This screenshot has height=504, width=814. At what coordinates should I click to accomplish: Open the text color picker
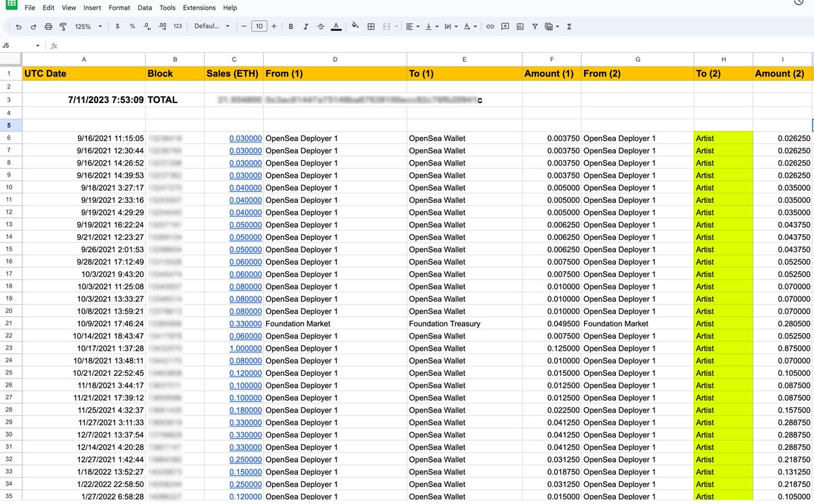[x=336, y=26]
